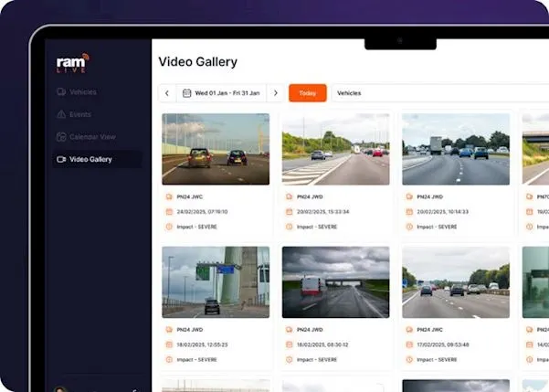Click vehicle icon on 20/02/2025, 15:33:34 card
This screenshot has width=549, height=392.
pyautogui.click(x=290, y=196)
